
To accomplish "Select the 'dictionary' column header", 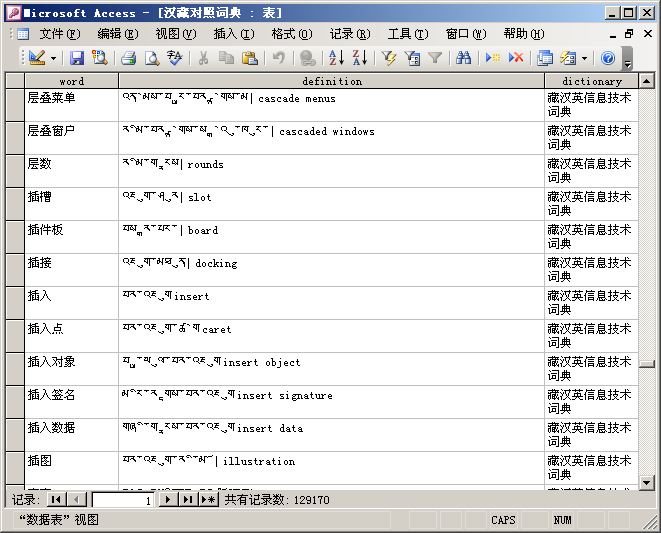I will pos(591,81).
